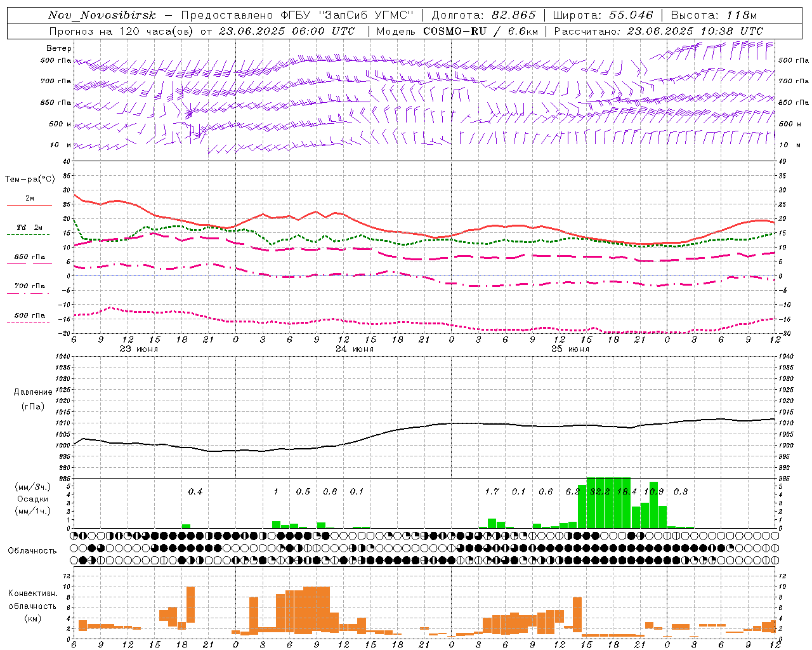Click the model label COSMO-RU / 6.6км

pos(480,31)
